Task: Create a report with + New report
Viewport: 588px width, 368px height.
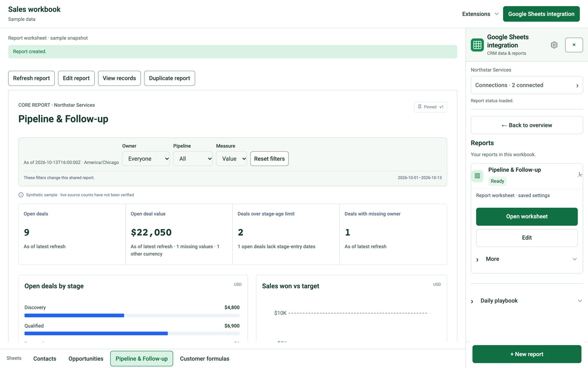Action: [527, 354]
